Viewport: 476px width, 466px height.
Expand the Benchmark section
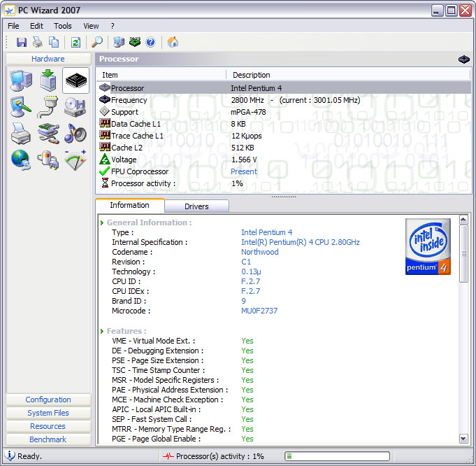48,439
